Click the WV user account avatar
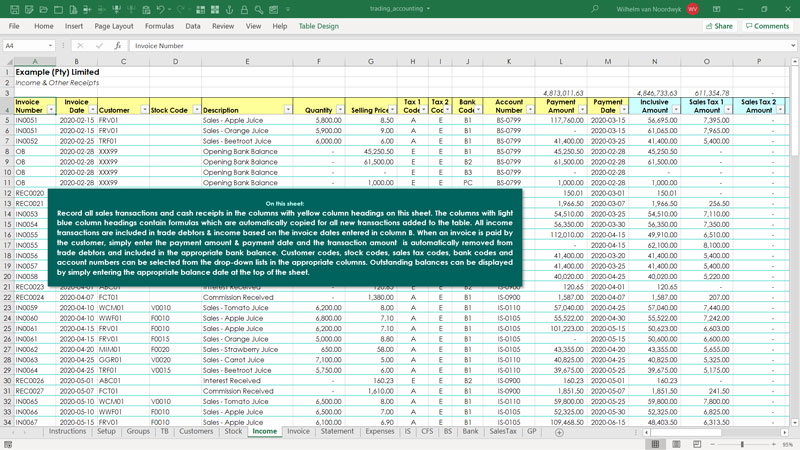 click(x=692, y=9)
